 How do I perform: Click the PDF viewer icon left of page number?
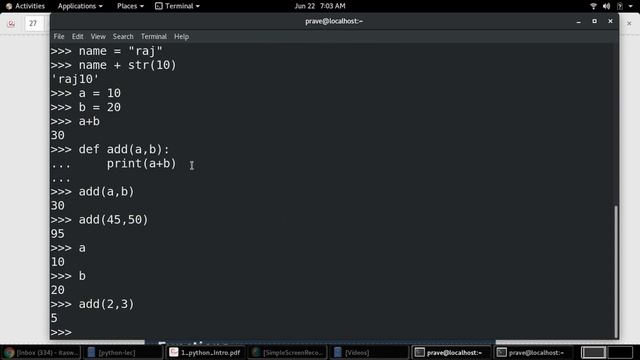(x=11, y=24)
